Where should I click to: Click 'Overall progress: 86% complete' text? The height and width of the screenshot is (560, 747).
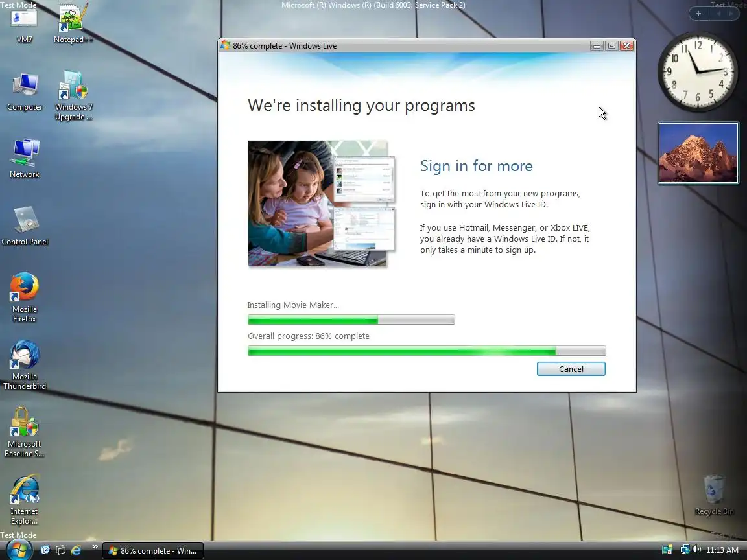tap(308, 336)
